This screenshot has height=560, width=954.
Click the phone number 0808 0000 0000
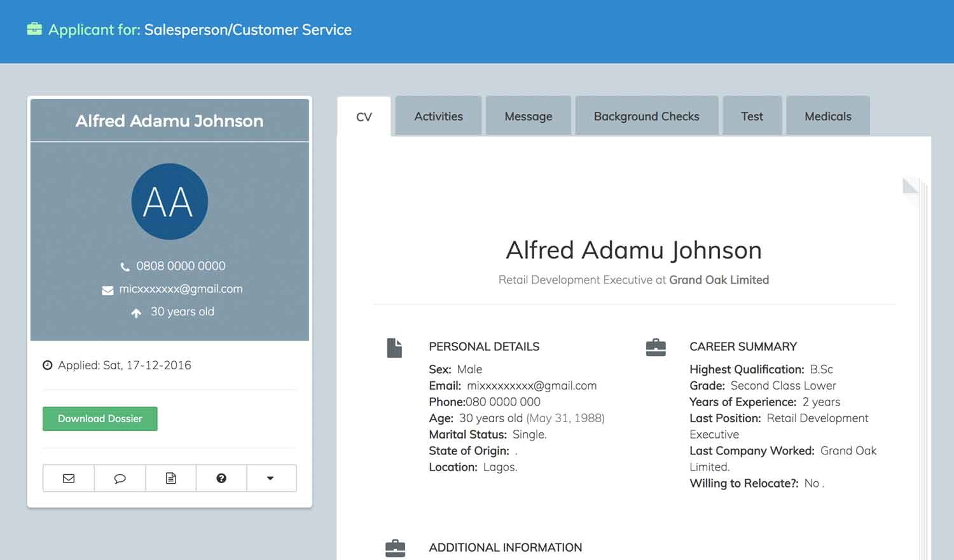181,266
